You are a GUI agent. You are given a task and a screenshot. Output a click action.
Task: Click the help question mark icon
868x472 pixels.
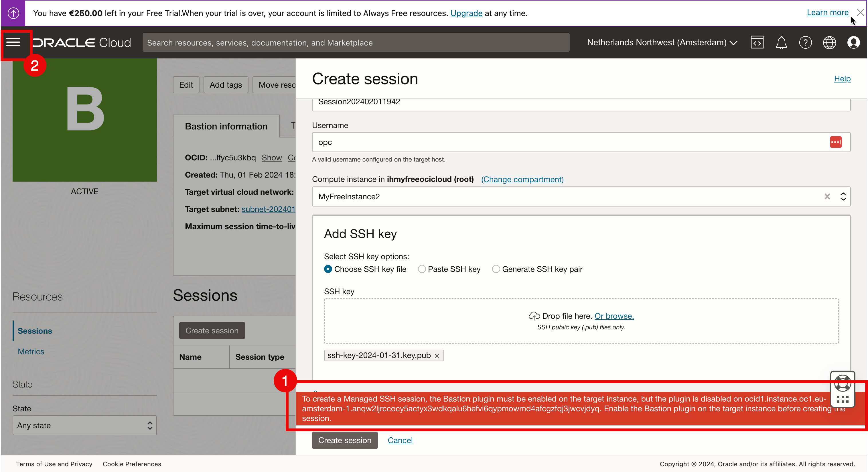click(805, 42)
